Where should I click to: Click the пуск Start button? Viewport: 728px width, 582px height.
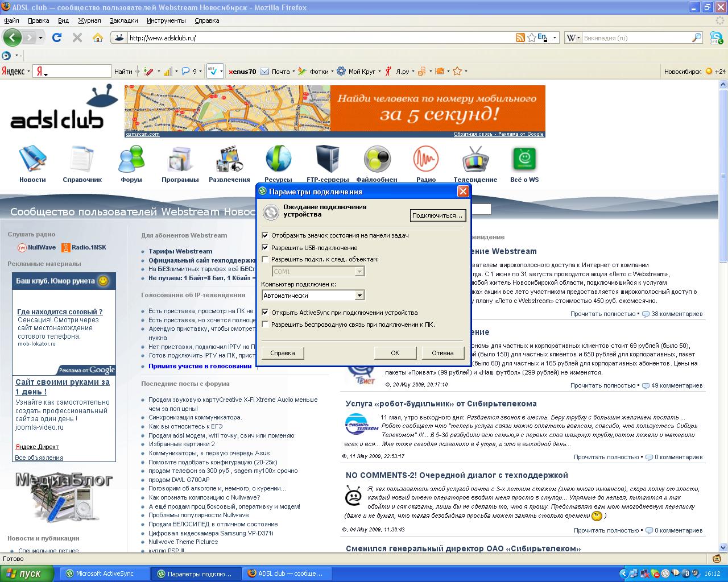[27, 573]
